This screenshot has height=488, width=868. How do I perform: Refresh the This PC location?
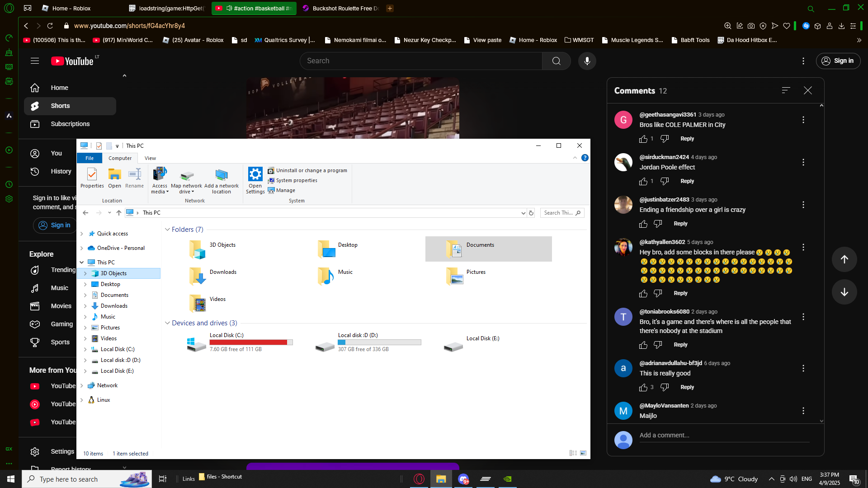(x=531, y=213)
